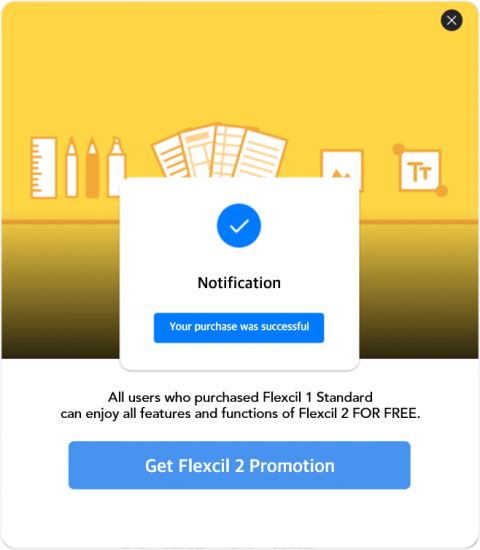Click the rightmost lined page in document stack
Viewport: 480px width, 550px height.
click(x=262, y=154)
